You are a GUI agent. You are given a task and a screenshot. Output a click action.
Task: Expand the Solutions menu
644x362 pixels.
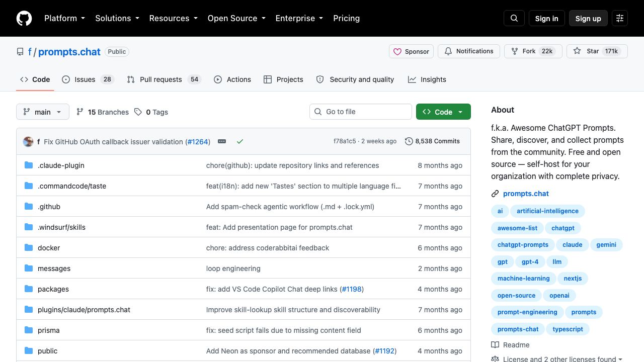pos(117,18)
